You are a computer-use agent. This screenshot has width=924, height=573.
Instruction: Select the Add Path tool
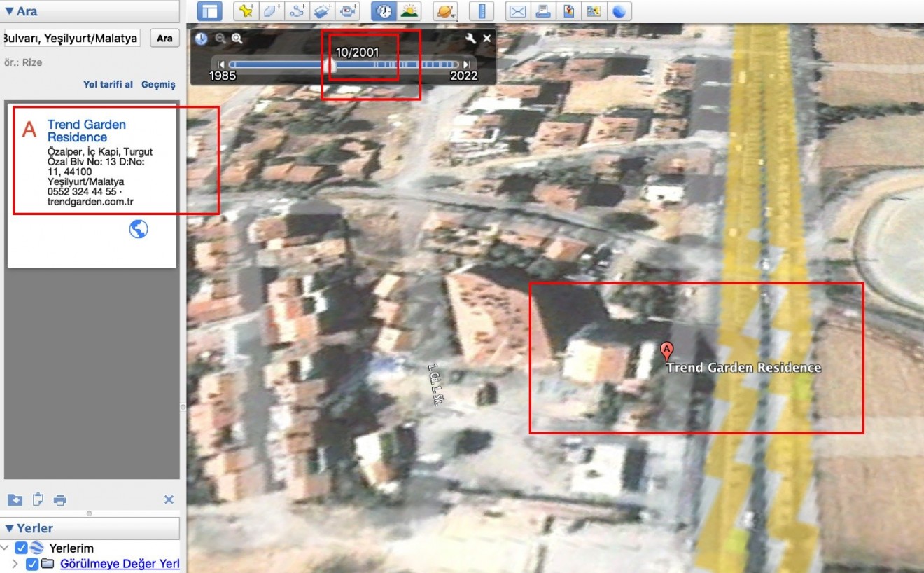pos(297,11)
